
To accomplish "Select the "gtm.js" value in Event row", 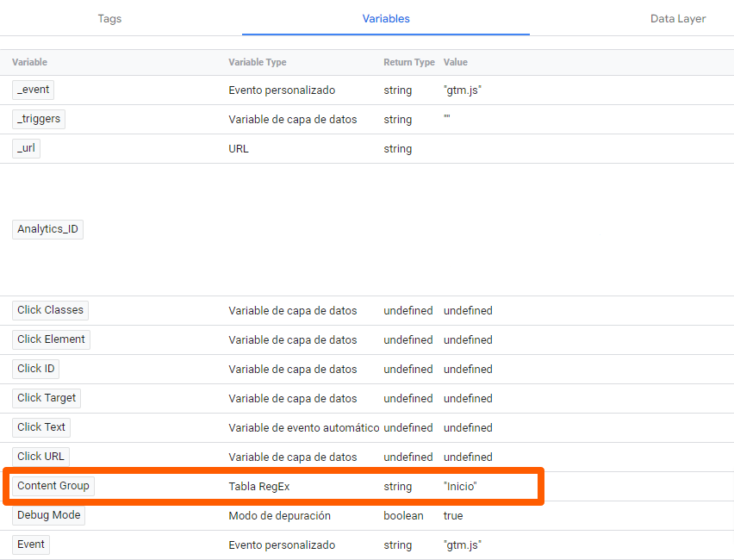I will (463, 545).
